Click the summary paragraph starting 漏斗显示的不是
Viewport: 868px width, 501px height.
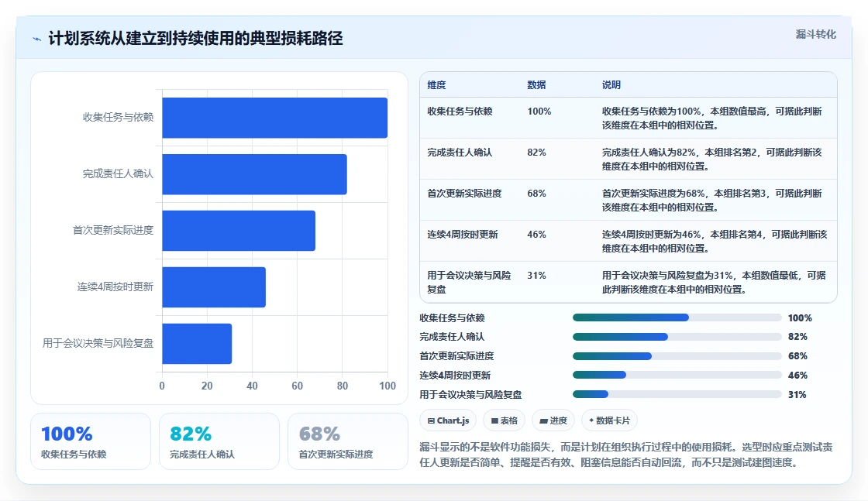(x=625, y=455)
